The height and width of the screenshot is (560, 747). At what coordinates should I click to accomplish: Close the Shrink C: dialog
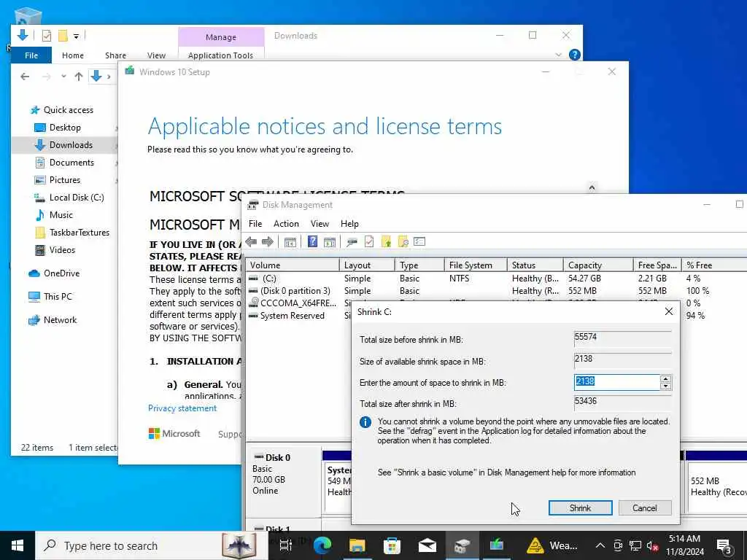point(669,311)
